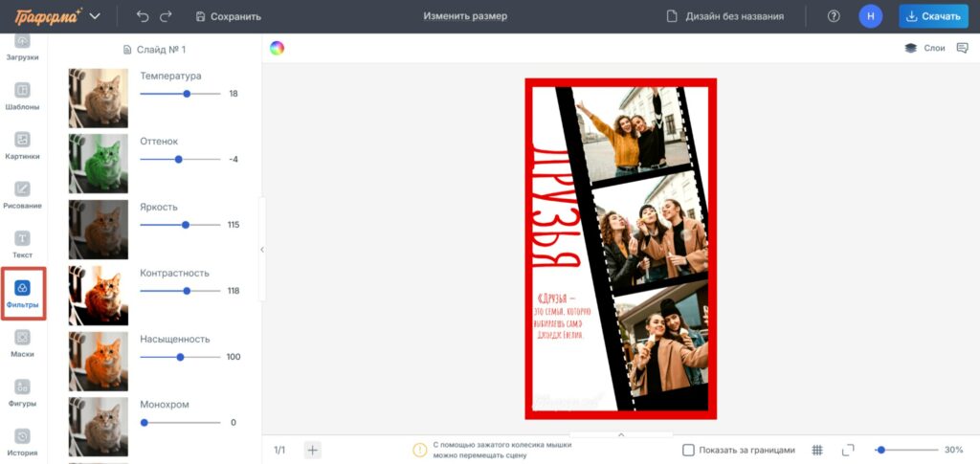Adjust the Насыщенность slider
The width and height of the screenshot is (980, 464).
coord(180,357)
